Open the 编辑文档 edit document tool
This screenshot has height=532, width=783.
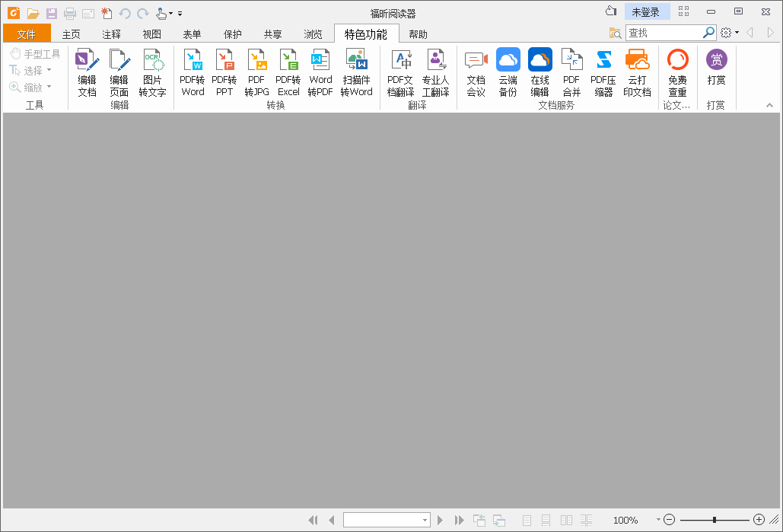(87, 73)
